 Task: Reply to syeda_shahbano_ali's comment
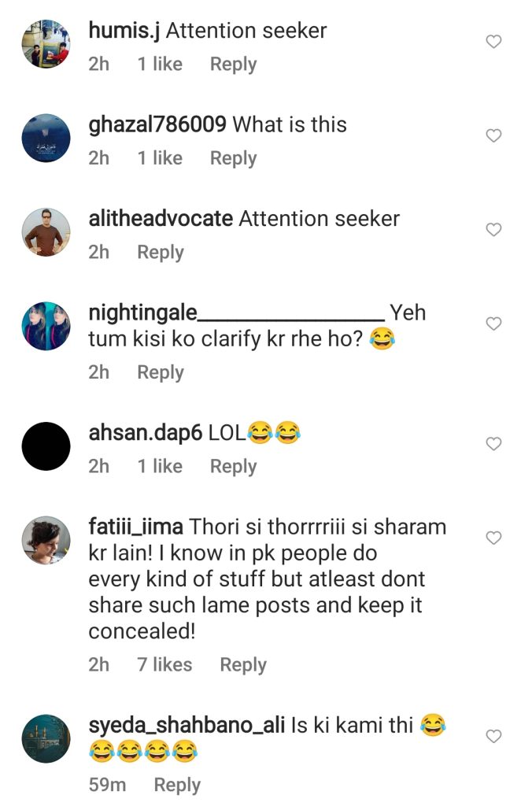pyautogui.click(x=177, y=785)
